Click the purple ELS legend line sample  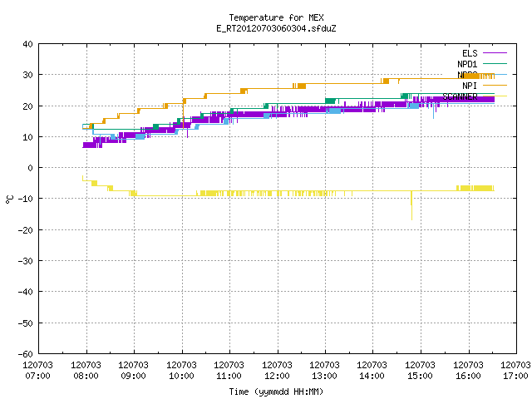click(495, 53)
